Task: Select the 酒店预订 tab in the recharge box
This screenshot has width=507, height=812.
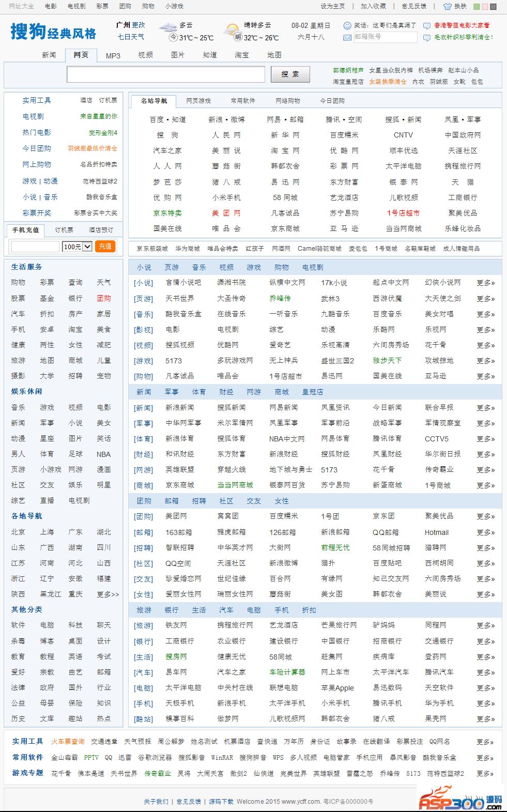Action: tap(101, 230)
